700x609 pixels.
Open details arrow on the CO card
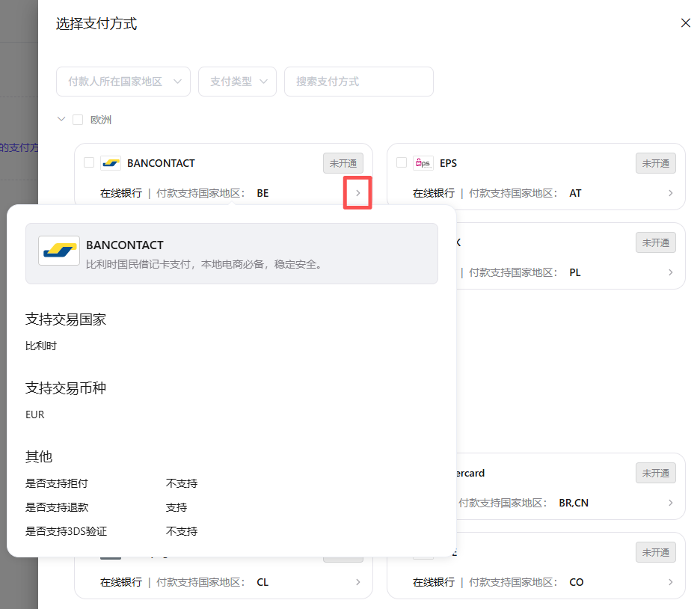pyautogui.click(x=671, y=582)
